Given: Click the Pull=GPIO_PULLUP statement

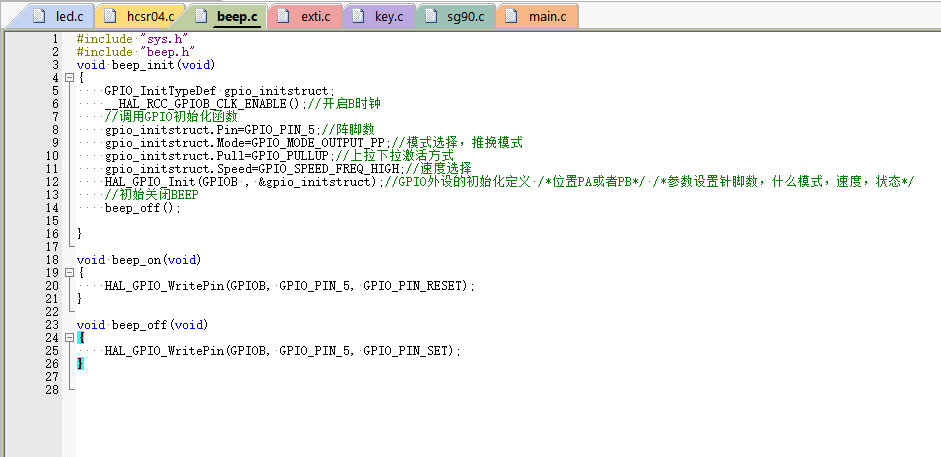Looking at the screenshot, I should click(x=218, y=156).
